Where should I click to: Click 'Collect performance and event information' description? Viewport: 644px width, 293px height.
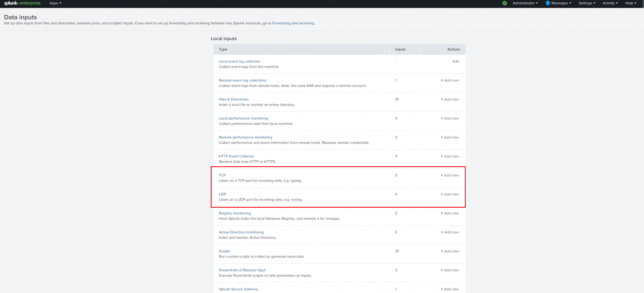[x=294, y=143]
